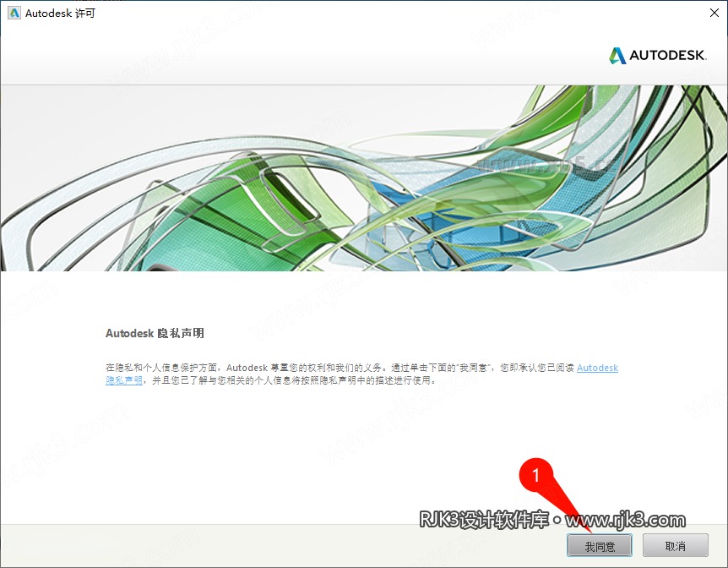Viewport: 728px width, 568px height.
Task: Click the 我同意 (I Agree) button
Action: coord(600,546)
